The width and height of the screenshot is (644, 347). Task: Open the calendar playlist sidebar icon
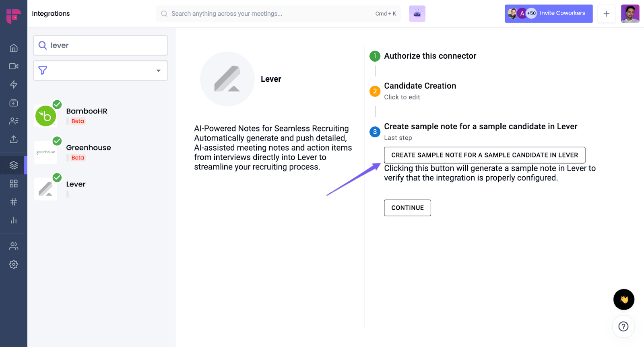(14, 103)
